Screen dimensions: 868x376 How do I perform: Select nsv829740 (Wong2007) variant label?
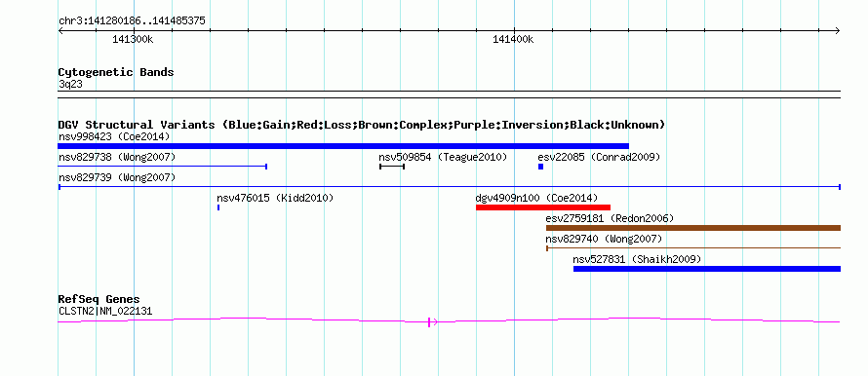point(604,239)
